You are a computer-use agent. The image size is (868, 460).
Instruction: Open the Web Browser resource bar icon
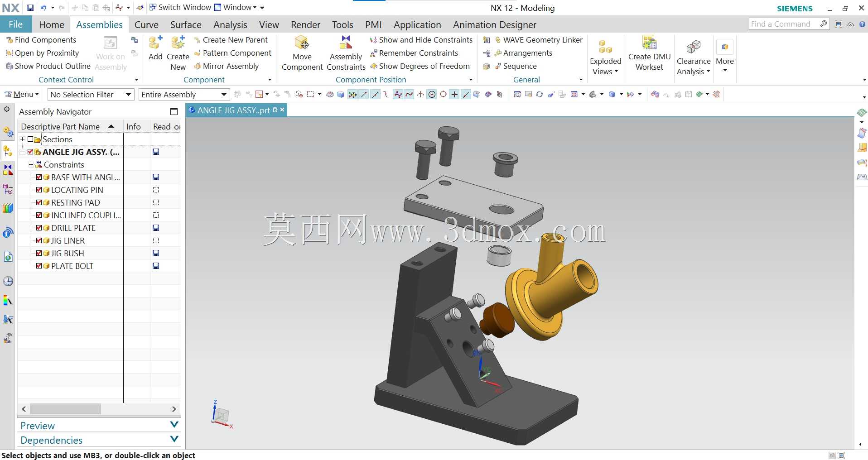(8, 257)
